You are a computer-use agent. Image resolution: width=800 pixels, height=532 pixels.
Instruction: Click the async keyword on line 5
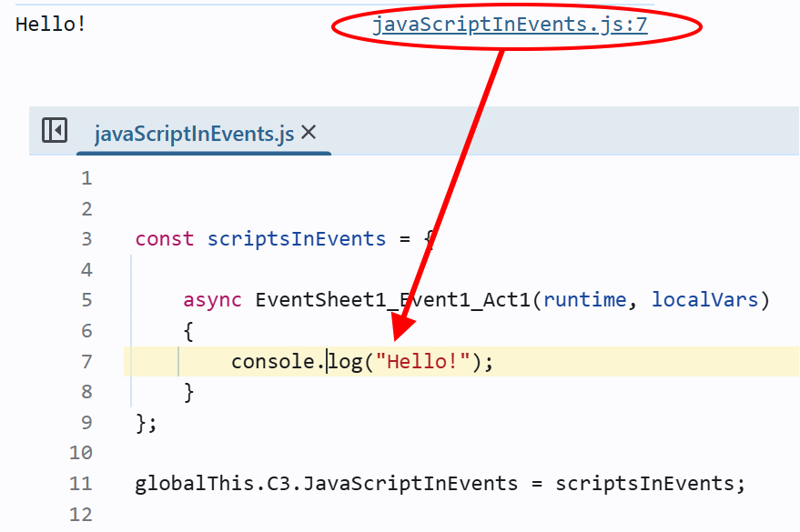tap(212, 300)
